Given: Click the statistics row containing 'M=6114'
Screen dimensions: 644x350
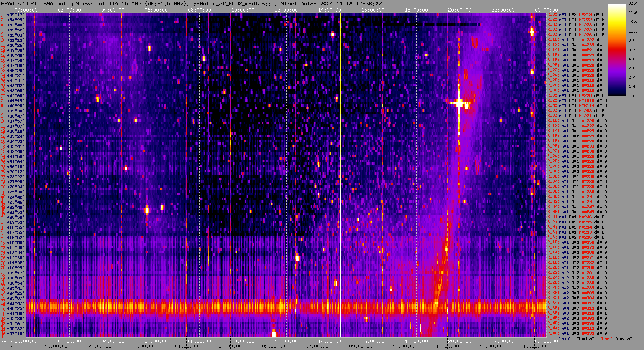Looking at the screenshot, I should 577,106.
